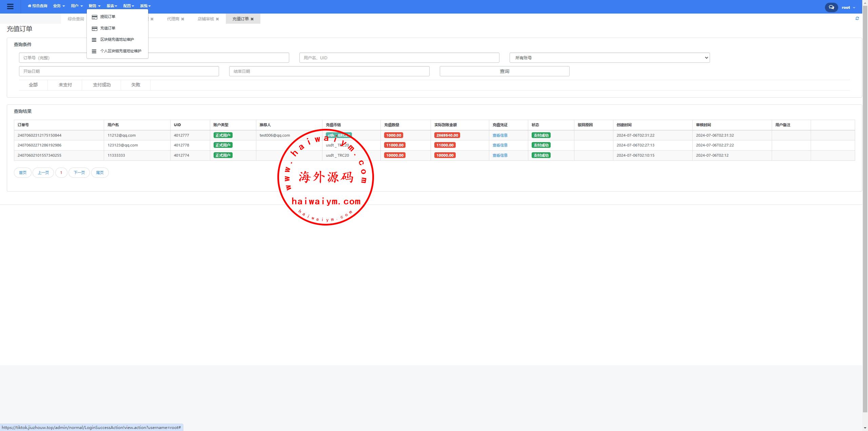Focus the 开始日期 date input field
868x431 pixels.
point(119,71)
